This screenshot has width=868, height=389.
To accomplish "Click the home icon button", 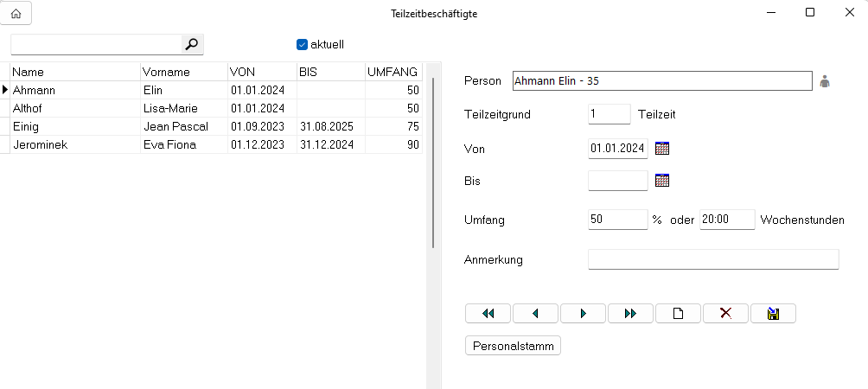I will click(16, 13).
